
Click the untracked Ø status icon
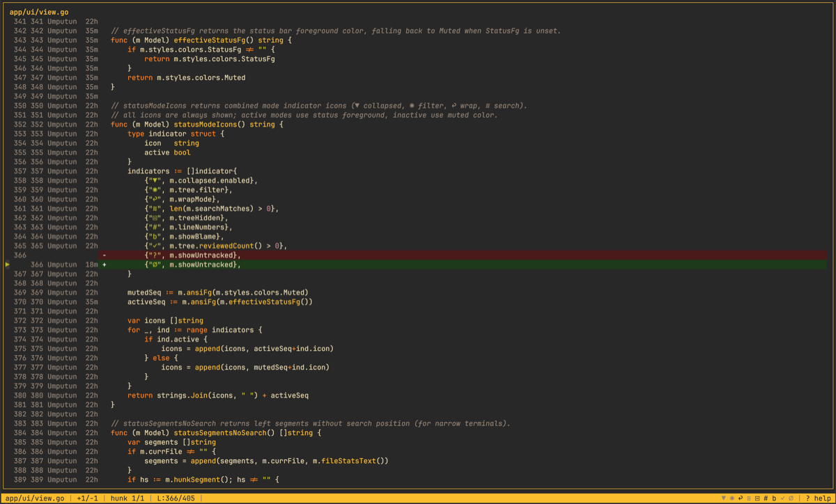[x=791, y=498]
